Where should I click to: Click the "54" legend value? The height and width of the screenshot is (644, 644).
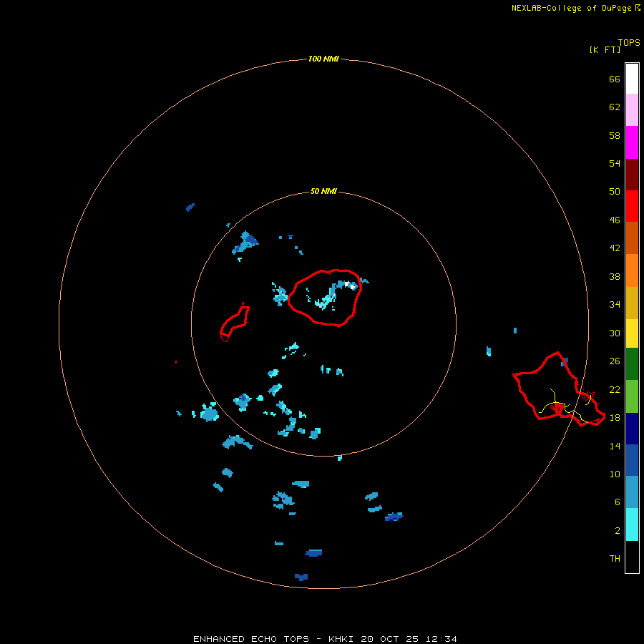pos(615,163)
